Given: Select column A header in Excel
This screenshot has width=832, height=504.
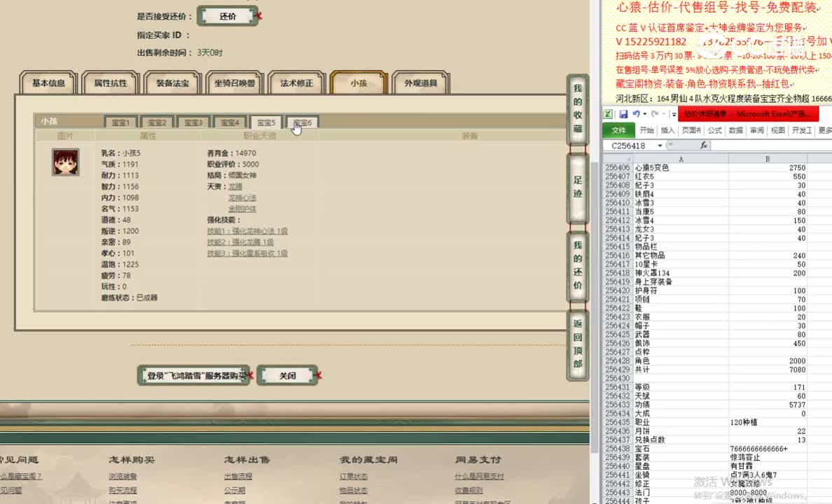Looking at the screenshot, I should (x=681, y=159).
